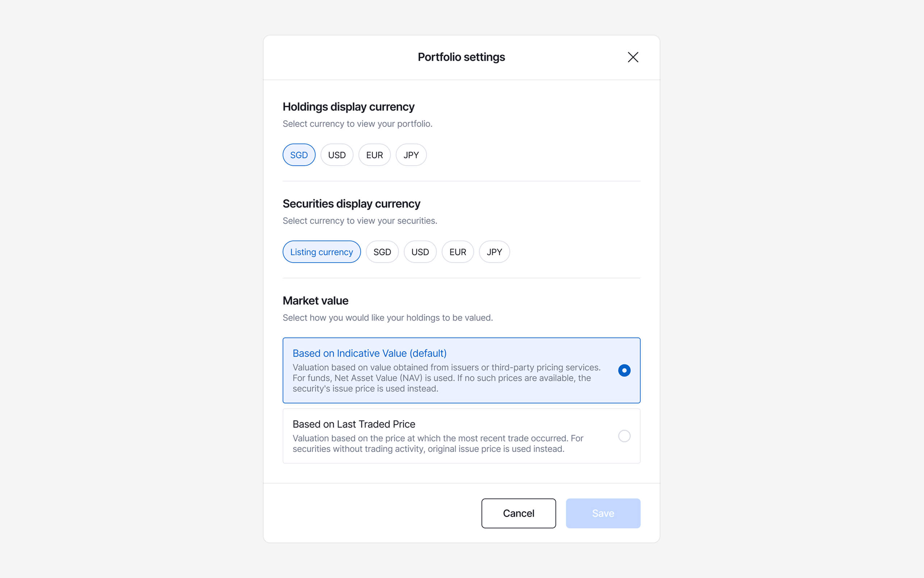Set holdings display currency to JPY

click(x=411, y=155)
